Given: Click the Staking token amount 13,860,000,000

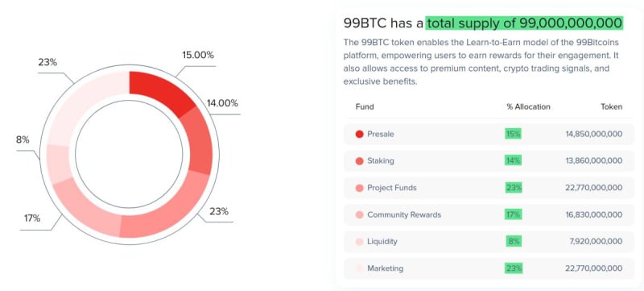Looking at the screenshot, I should [x=594, y=161].
